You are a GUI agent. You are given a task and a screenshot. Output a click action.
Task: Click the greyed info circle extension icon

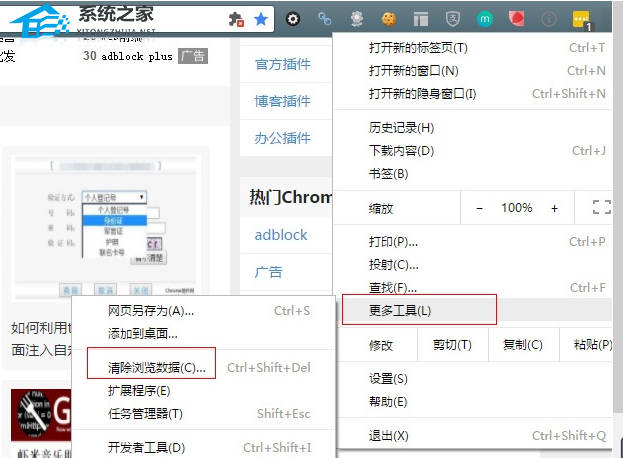tap(548, 19)
